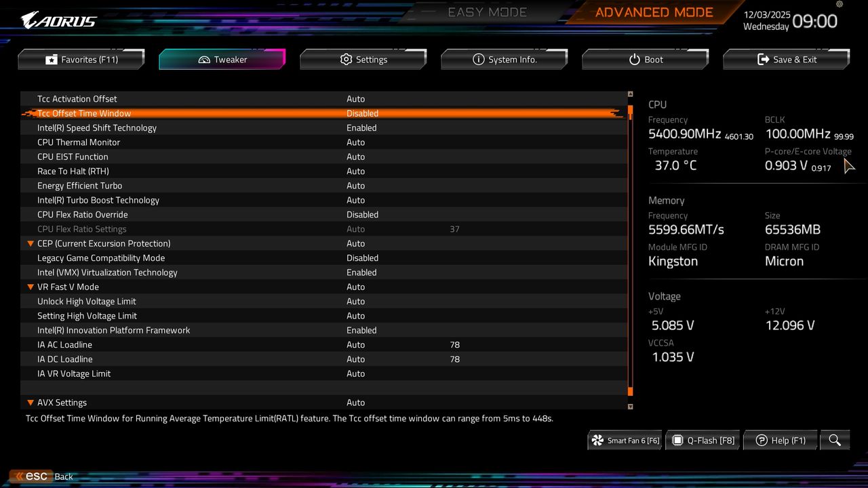The width and height of the screenshot is (868, 488).
Task: Open the System Info tab
Action: click(x=505, y=59)
